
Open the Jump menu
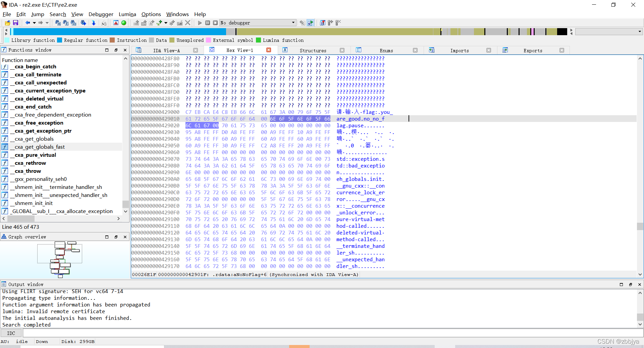[x=38, y=14]
